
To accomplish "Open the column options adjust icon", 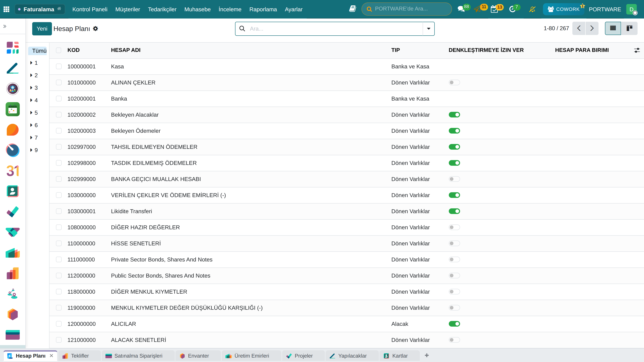I will coord(637,50).
